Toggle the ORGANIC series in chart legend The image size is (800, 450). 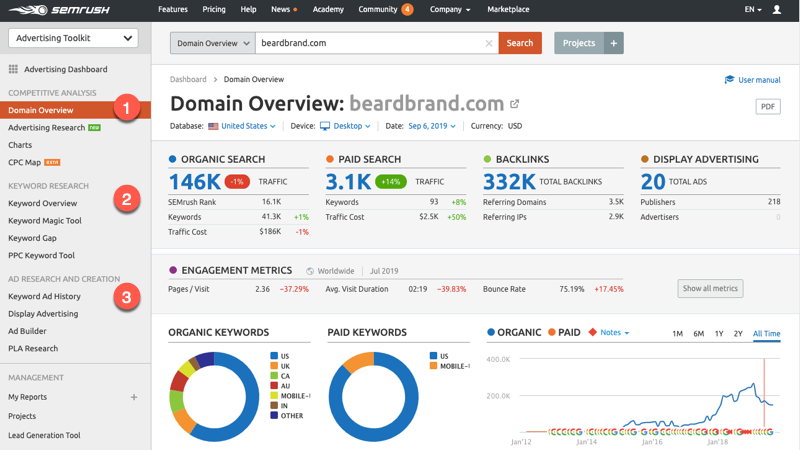click(x=513, y=332)
